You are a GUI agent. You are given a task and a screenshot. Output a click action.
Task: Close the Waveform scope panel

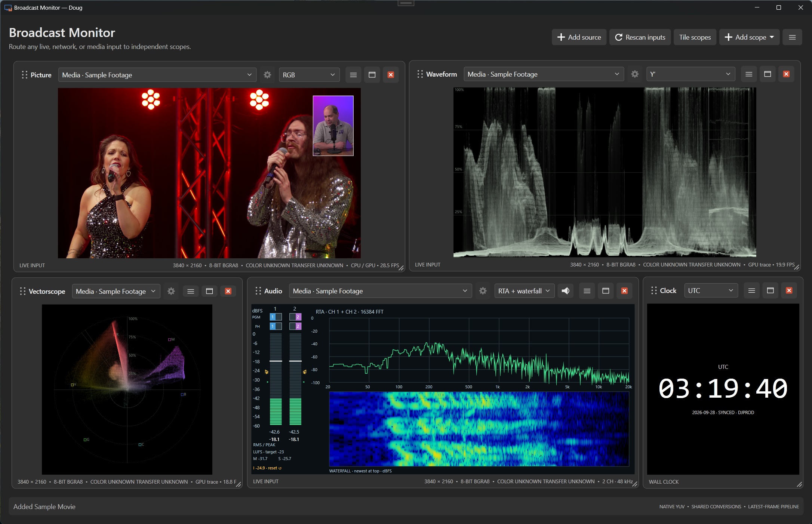click(x=786, y=74)
